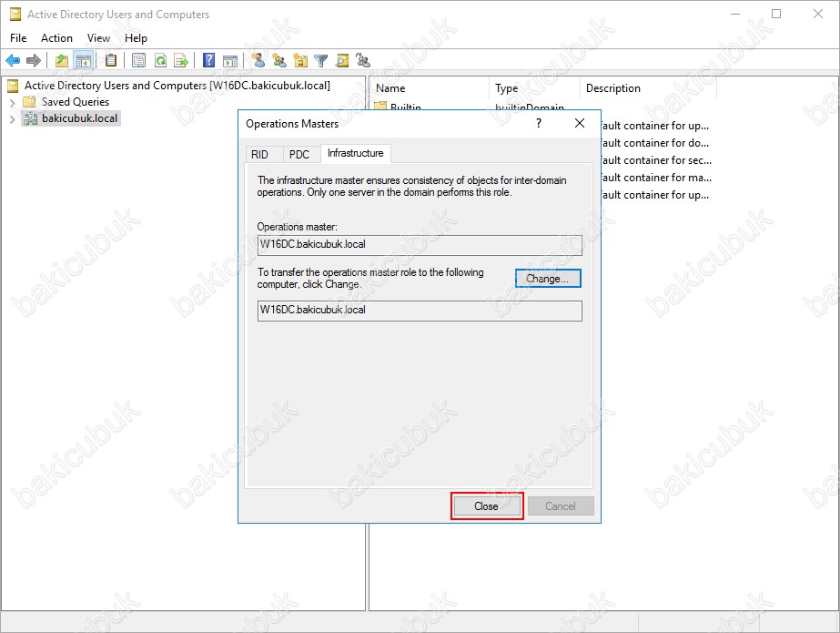Click the transfer target computer field
The width and height of the screenshot is (840, 633).
(420, 311)
